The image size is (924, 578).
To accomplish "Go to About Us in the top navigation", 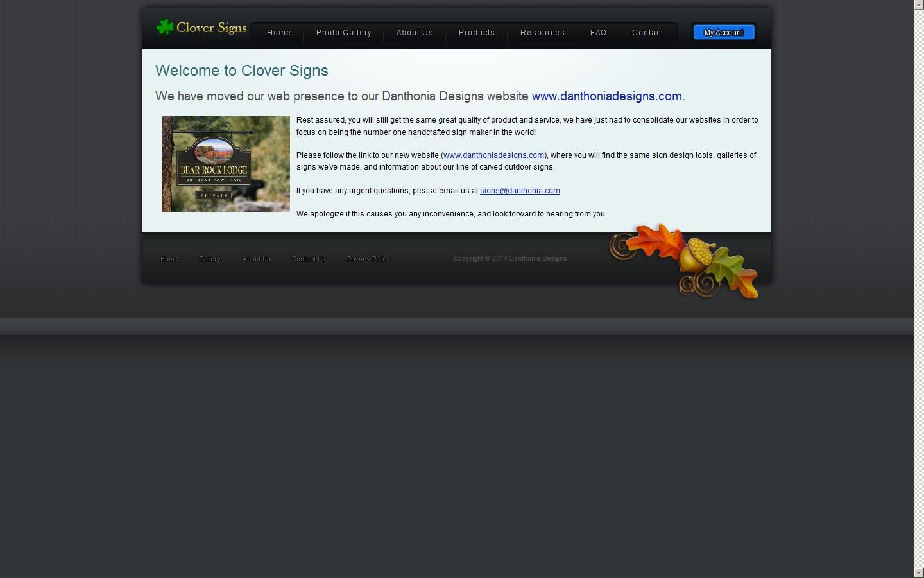I will tap(415, 33).
